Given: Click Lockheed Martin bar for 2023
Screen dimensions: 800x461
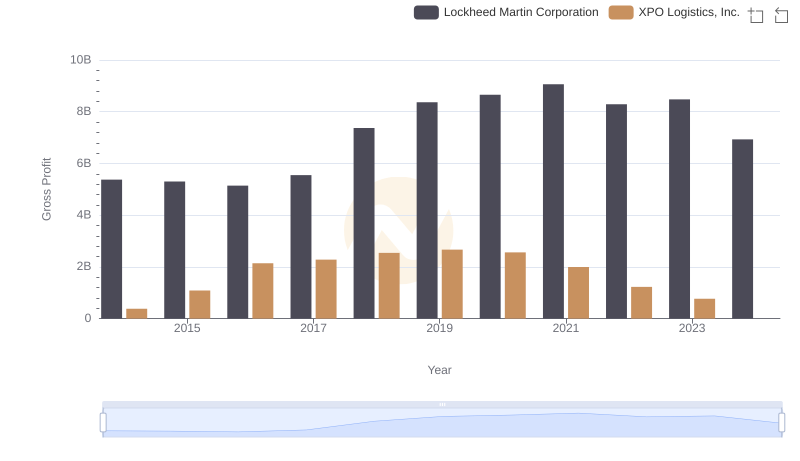Looking at the screenshot, I should [680, 209].
